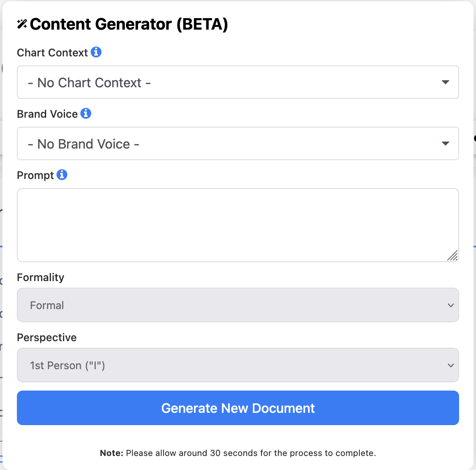Viewport: 476px width, 470px height.
Task: Click the Prompt info icon
Action: 62,175
